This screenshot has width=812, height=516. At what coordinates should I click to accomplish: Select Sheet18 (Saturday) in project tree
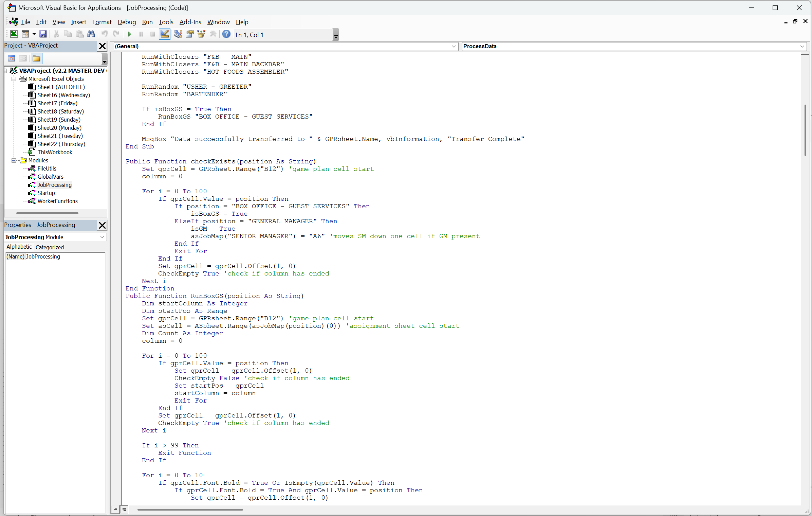click(60, 111)
